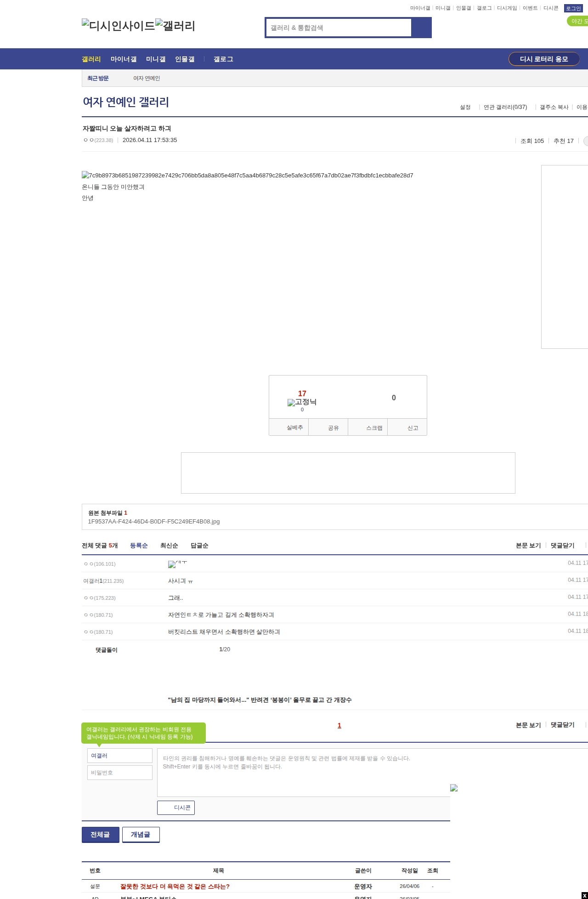Click the 추천 17 count in the post header

point(564,141)
